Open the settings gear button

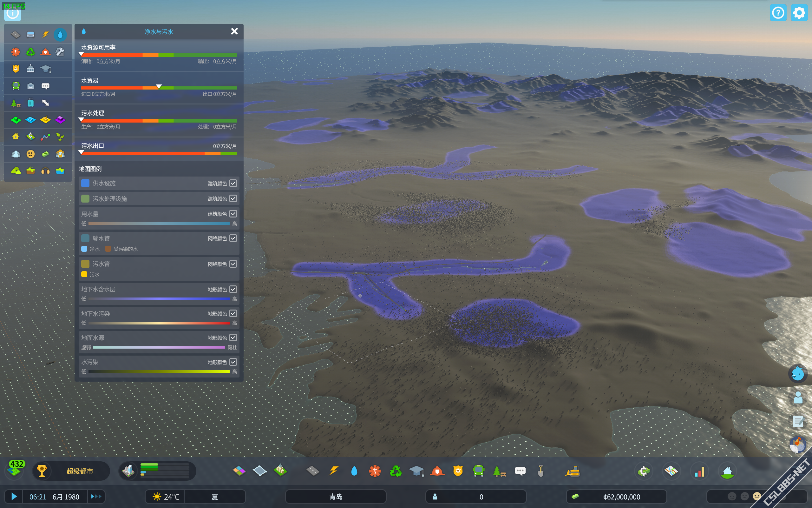799,13
